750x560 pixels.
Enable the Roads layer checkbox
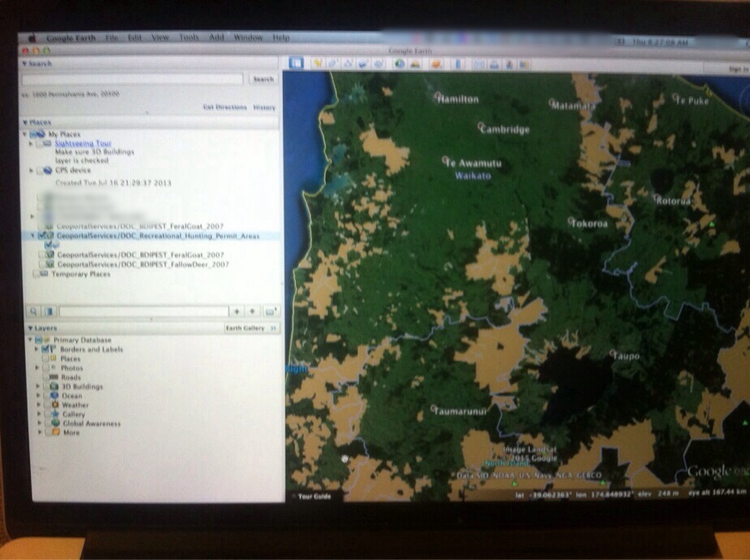45,377
